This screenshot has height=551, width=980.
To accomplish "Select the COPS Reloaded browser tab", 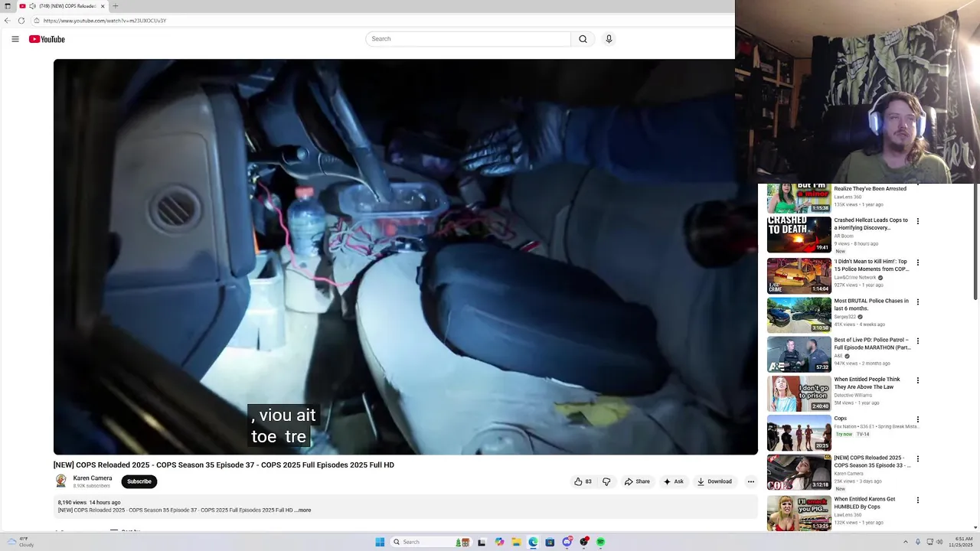I will (63, 6).
